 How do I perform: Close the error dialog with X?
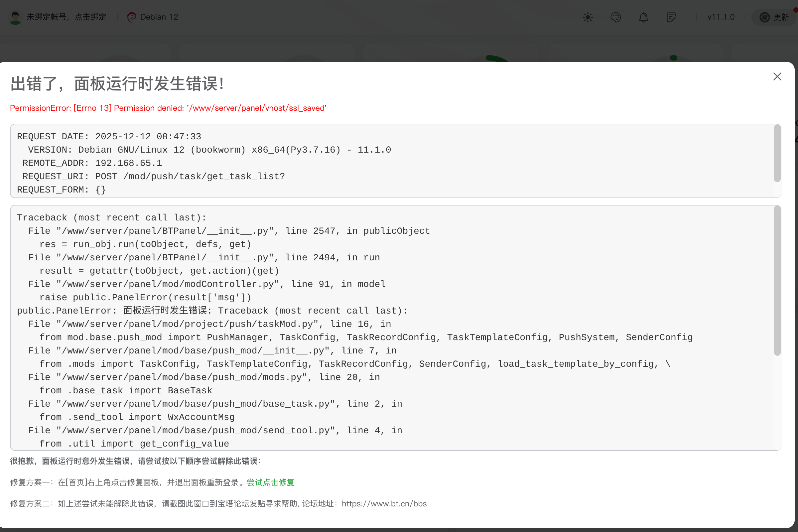tap(777, 77)
